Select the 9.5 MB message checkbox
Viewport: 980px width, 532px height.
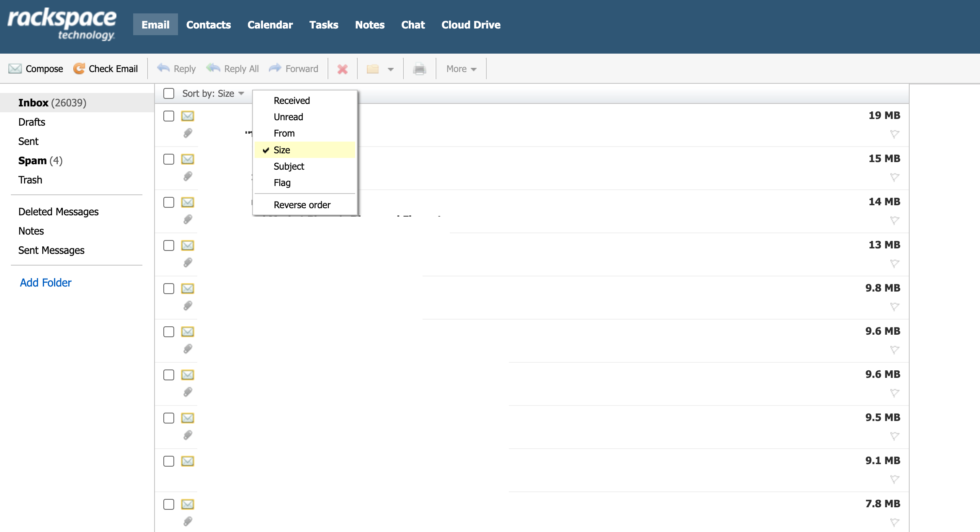(x=169, y=418)
